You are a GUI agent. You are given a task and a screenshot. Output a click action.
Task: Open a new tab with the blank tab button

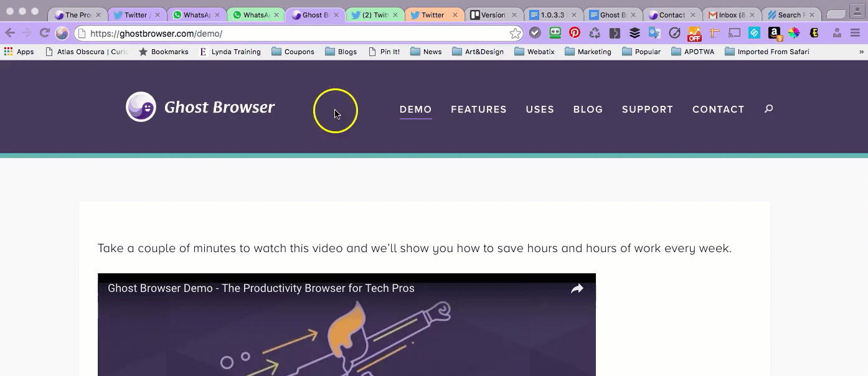tap(836, 15)
